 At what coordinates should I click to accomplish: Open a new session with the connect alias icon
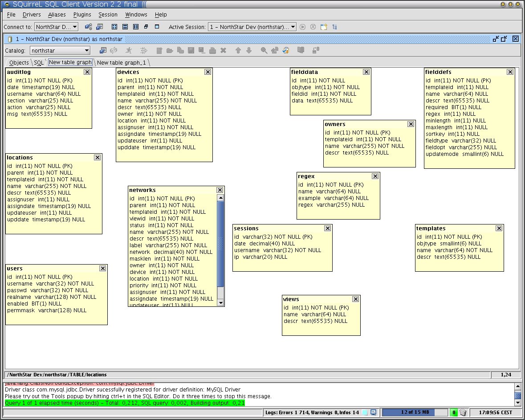(x=87, y=27)
